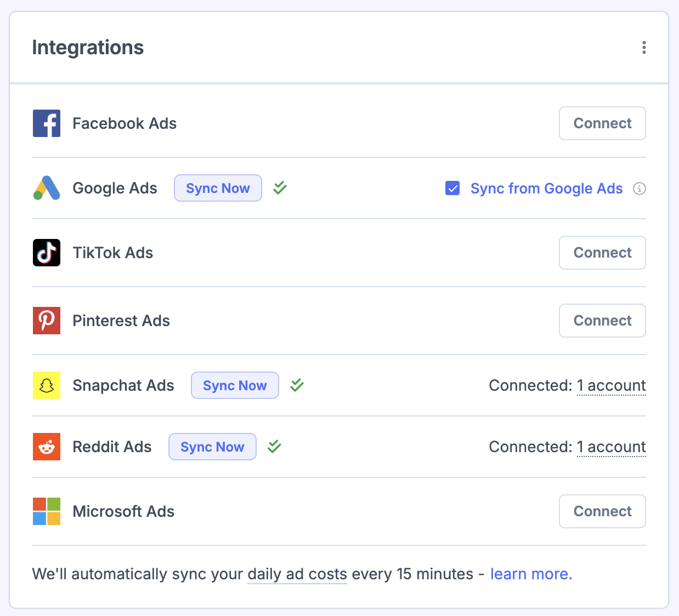This screenshot has height=616, width=679.
Task: Click the 'Sync from Google Ads' label text
Action: click(x=547, y=189)
